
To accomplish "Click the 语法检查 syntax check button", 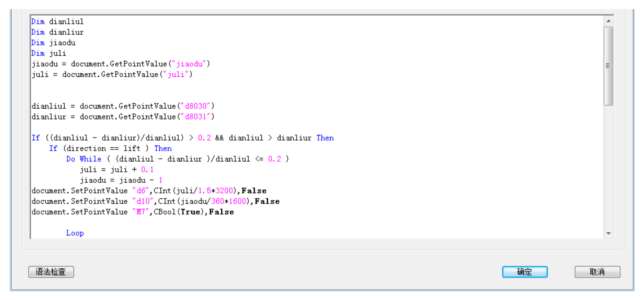I will [x=51, y=272].
